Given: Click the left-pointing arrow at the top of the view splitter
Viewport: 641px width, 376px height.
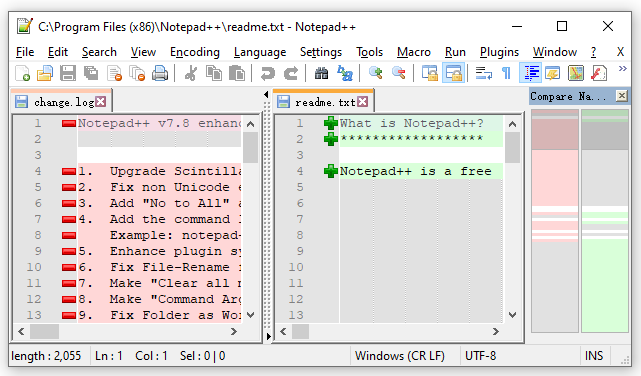Looking at the screenshot, I should coord(267,94).
